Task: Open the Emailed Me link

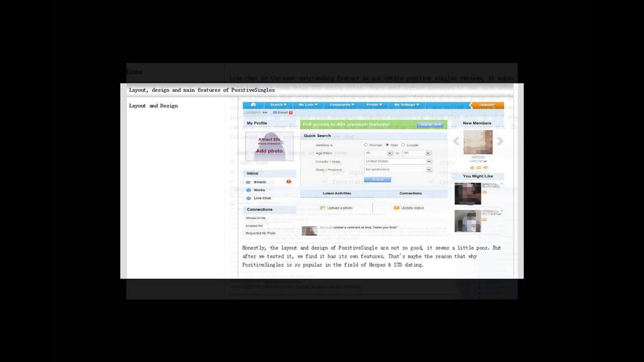Action: (x=254, y=226)
